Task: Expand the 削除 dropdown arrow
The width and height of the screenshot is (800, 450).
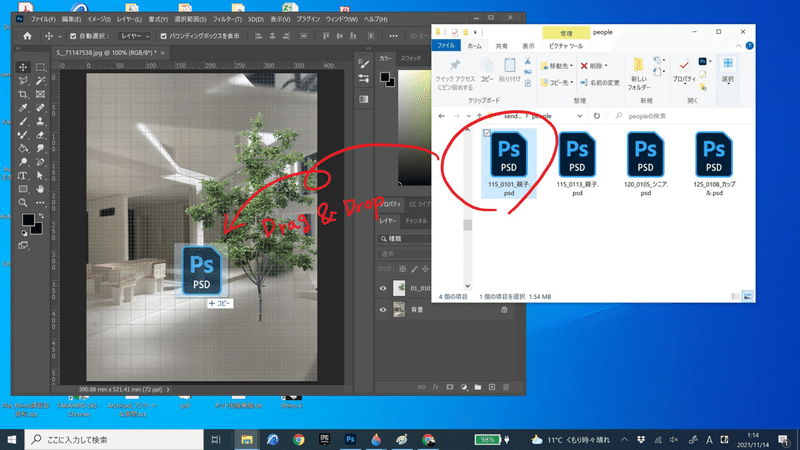Action: pos(606,66)
